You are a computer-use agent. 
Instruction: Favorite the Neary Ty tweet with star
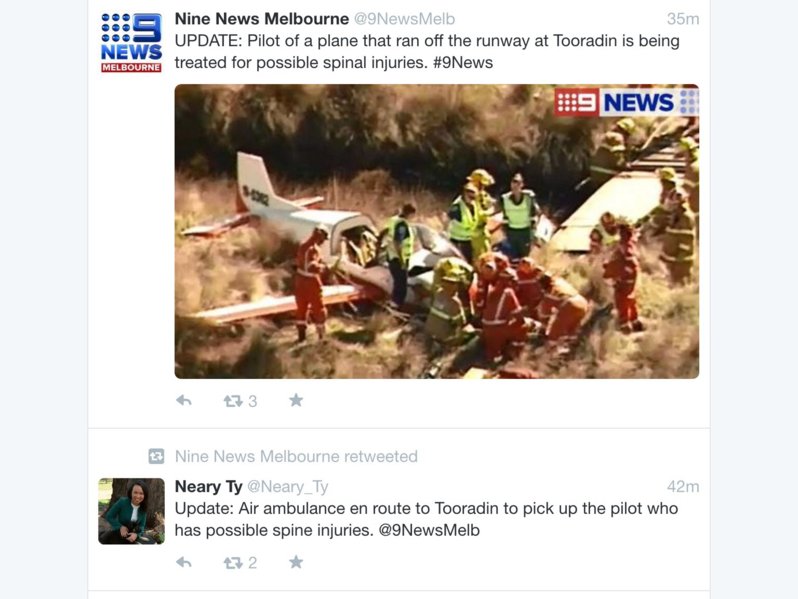click(x=296, y=562)
